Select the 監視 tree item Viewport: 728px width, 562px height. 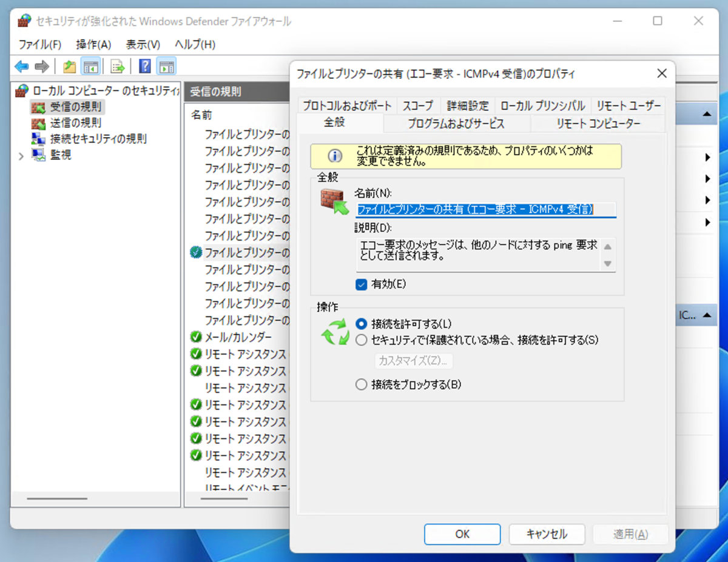pos(61,155)
